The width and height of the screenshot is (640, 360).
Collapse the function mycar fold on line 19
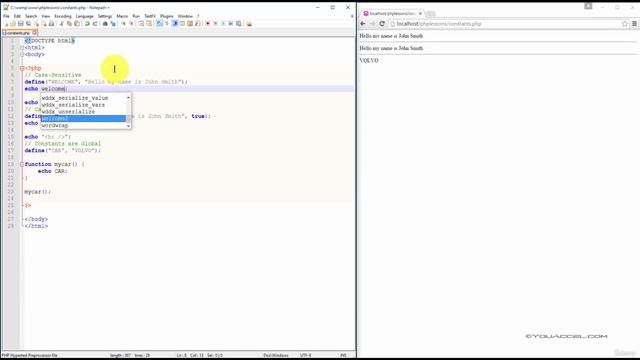pyautogui.click(x=22, y=164)
